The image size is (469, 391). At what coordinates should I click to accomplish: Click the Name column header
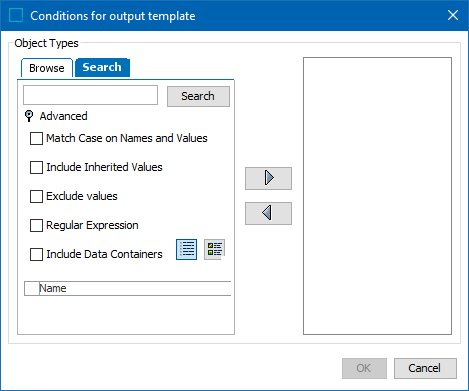(135, 288)
